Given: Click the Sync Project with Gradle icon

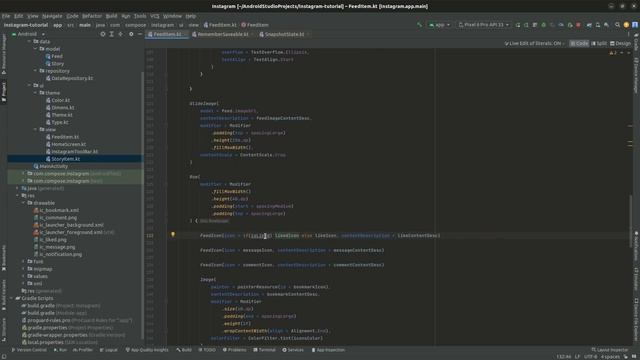Looking at the screenshot, I should coord(589,25).
